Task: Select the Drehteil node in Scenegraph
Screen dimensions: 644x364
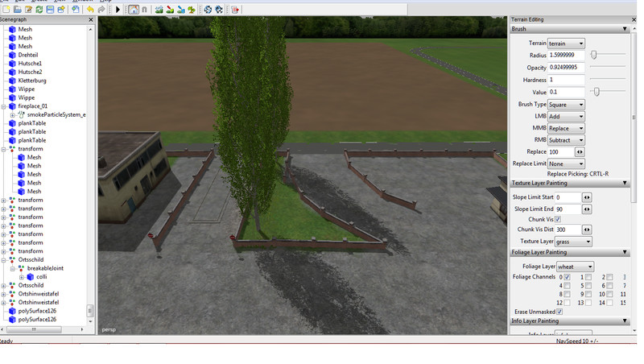Action: pos(28,55)
